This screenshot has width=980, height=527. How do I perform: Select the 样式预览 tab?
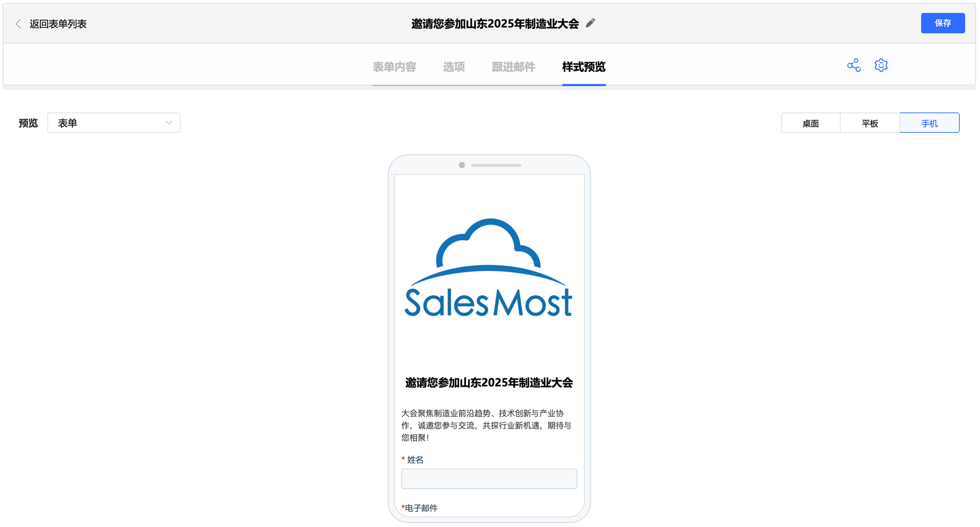coord(584,67)
